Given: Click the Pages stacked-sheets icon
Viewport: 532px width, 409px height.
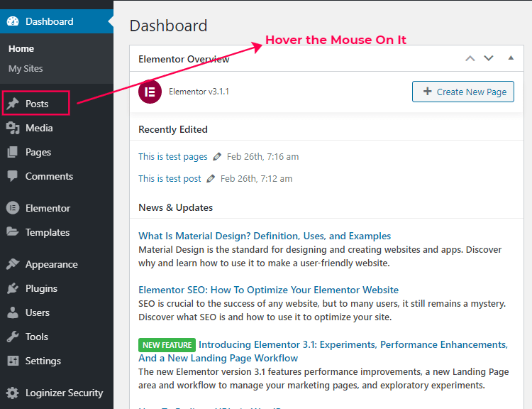Looking at the screenshot, I should (x=13, y=152).
